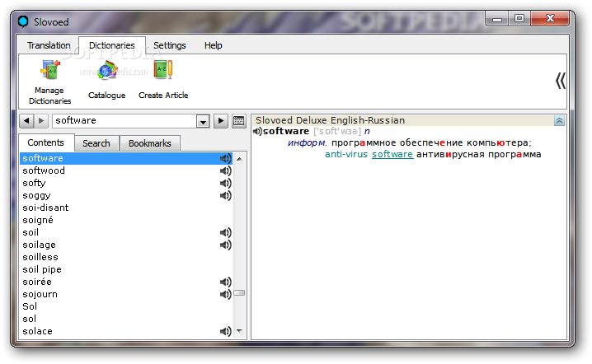Play article headword software audio
592x364 pixels.
(257, 131)
